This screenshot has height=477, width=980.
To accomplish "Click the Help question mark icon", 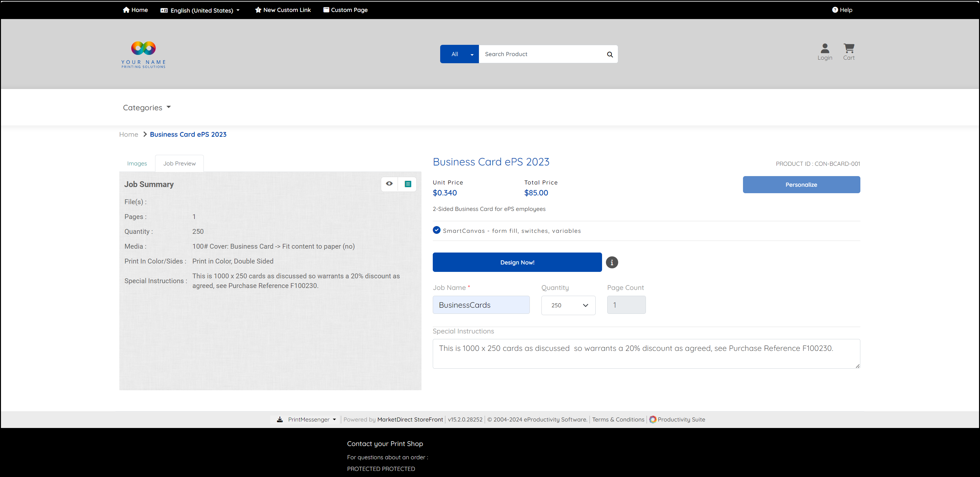I will coord(835,10).
